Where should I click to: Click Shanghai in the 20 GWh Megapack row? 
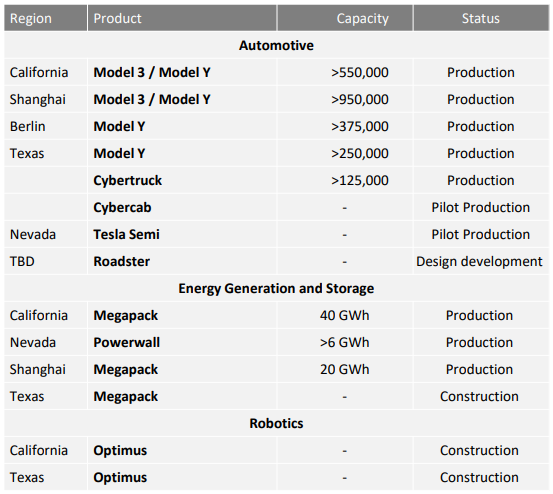(x=38, y=370)
